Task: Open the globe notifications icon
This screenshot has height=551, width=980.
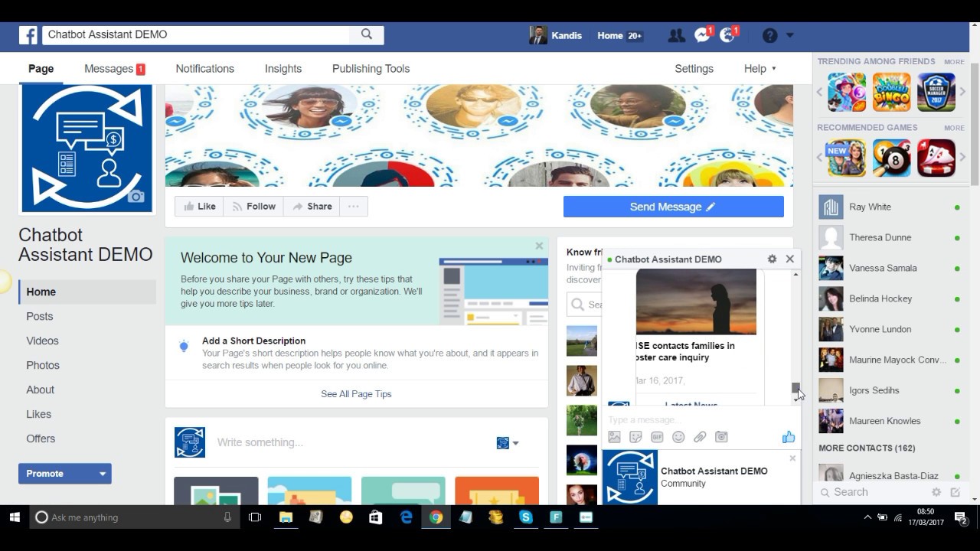Action: tap(727, 35)
